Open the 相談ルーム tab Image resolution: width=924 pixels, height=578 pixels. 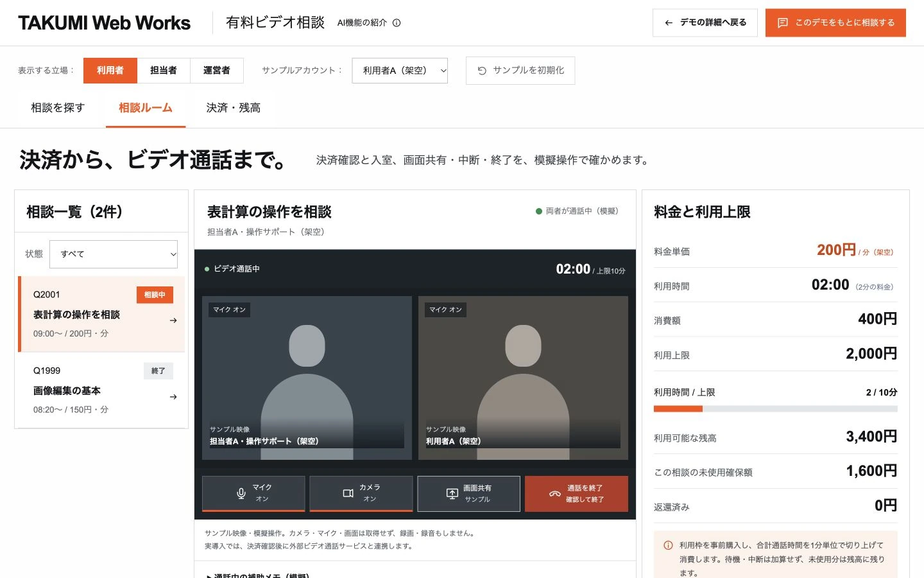click(x=146, y=108)
